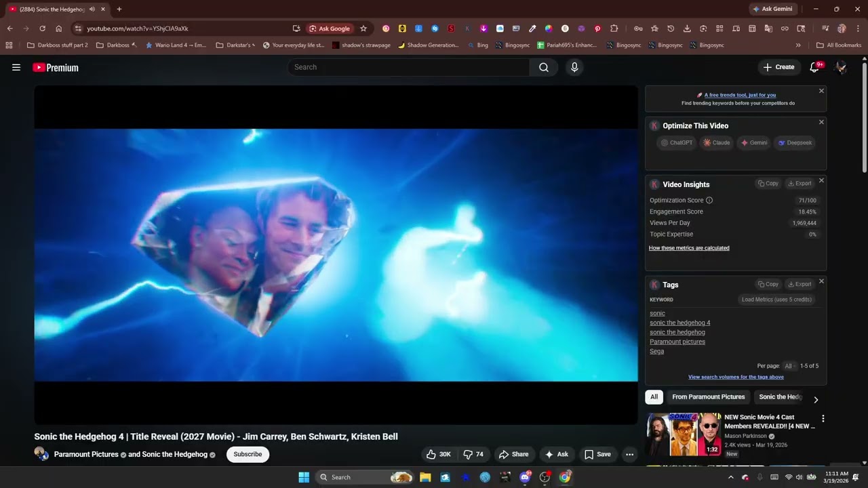Open more actions ellipsis under video
Screen dimensions: 868x488
click(x=629, y=454)
